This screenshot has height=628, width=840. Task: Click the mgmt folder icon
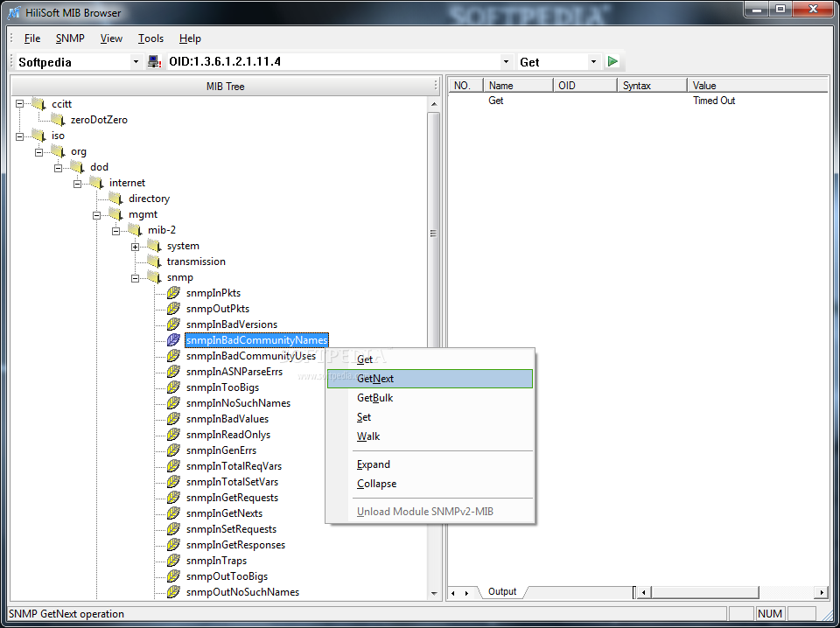115,214
